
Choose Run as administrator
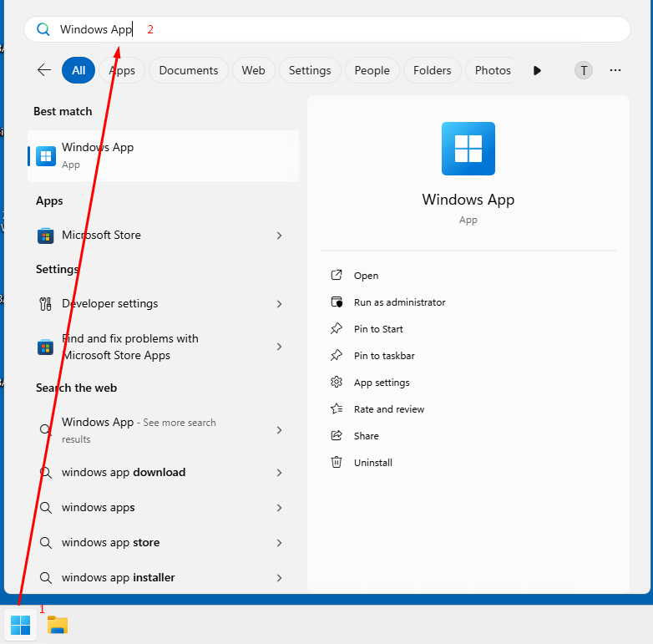point(400,302)
